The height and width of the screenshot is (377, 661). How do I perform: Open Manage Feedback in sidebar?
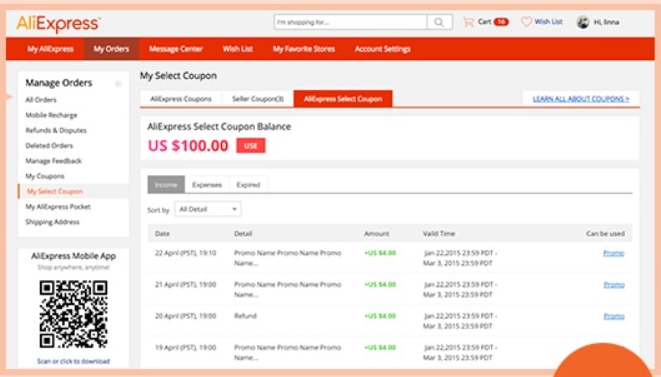point(54,161)
